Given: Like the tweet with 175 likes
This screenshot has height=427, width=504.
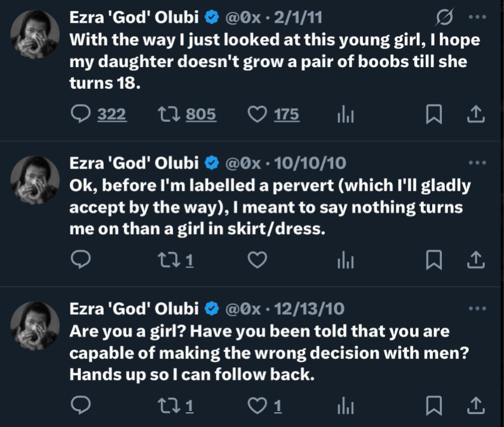Looking at the screenshot, I should [x=258, y=114].
